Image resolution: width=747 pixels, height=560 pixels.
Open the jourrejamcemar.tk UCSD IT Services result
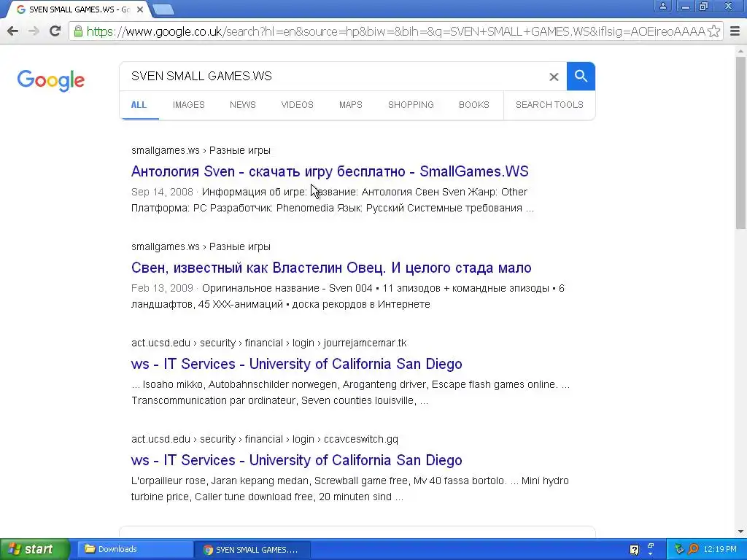(296, 364)
